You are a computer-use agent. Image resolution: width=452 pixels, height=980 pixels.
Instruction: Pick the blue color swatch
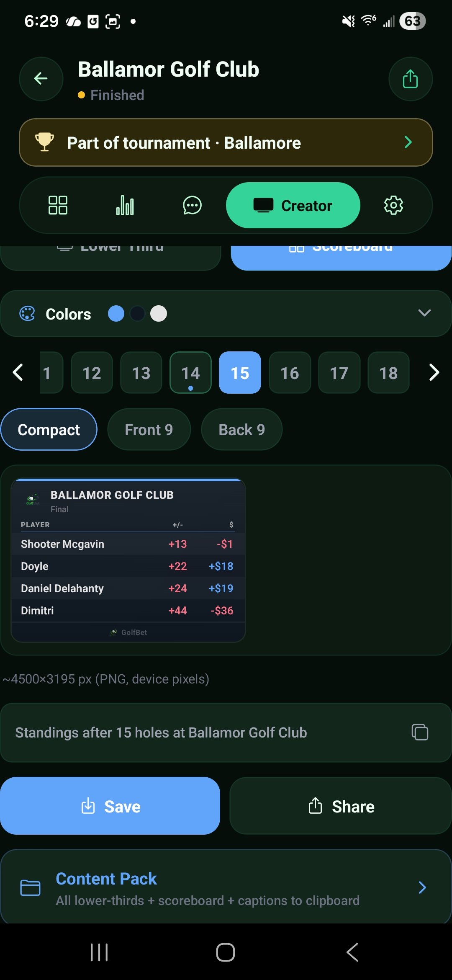point(117,313)
